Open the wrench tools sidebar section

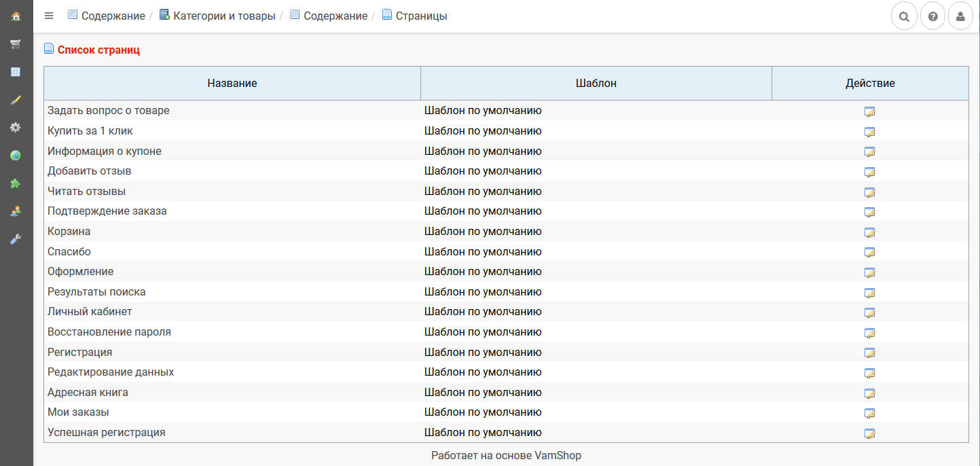[x=16, y=239]
